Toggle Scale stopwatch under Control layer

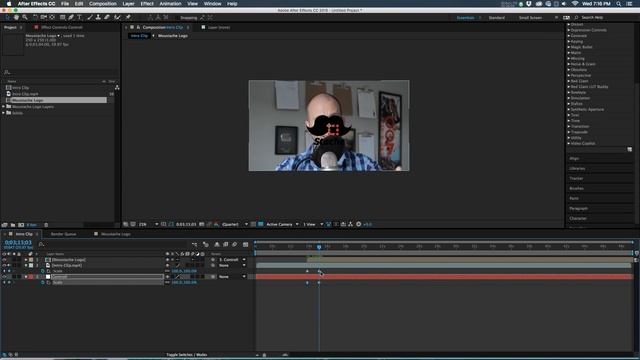tap(43, 282)
